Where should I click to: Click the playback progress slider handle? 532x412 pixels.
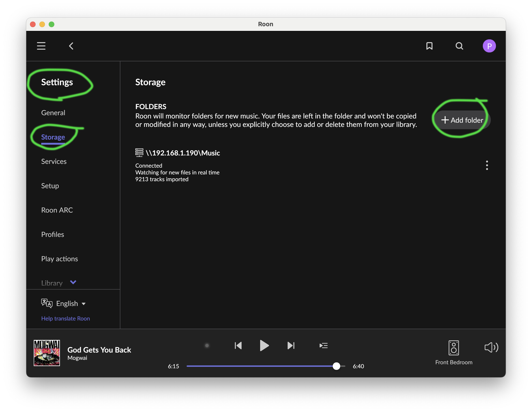coord(336,366)
